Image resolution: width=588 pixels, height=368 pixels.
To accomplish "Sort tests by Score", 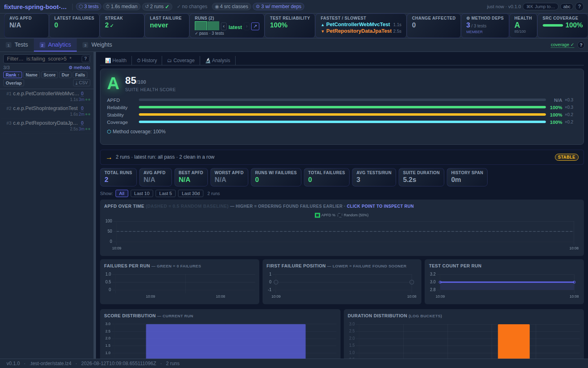I will pyautogui.click(x=49, y=75).
